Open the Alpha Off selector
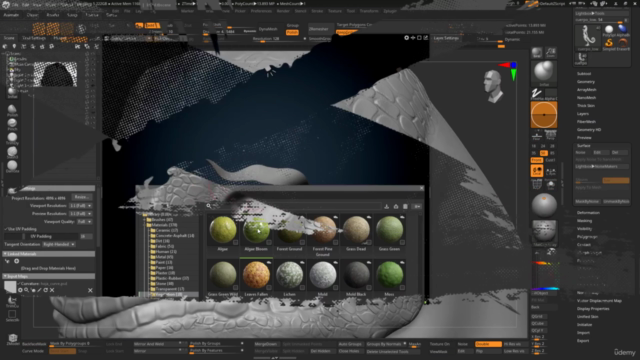The height and width of the screenshot is (360, 640). (551, 93)
